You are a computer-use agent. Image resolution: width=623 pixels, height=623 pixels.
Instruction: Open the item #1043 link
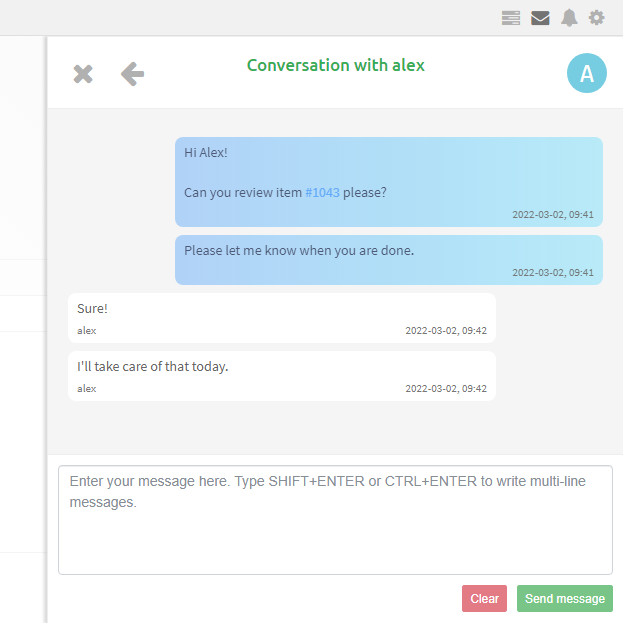(322, 192)
